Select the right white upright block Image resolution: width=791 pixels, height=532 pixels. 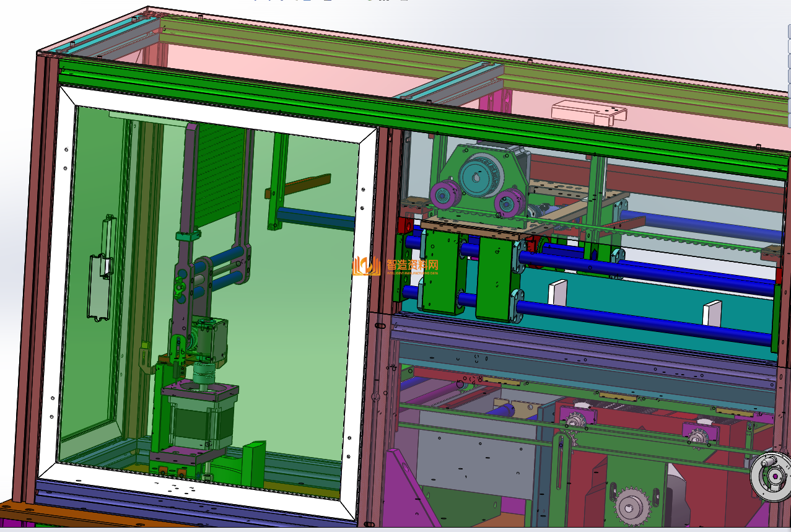712,313
